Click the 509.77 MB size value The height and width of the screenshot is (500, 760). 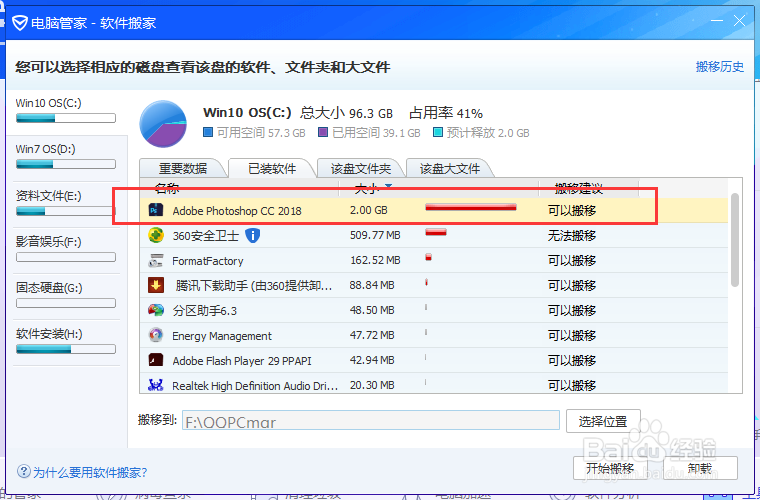pos(375,235)
